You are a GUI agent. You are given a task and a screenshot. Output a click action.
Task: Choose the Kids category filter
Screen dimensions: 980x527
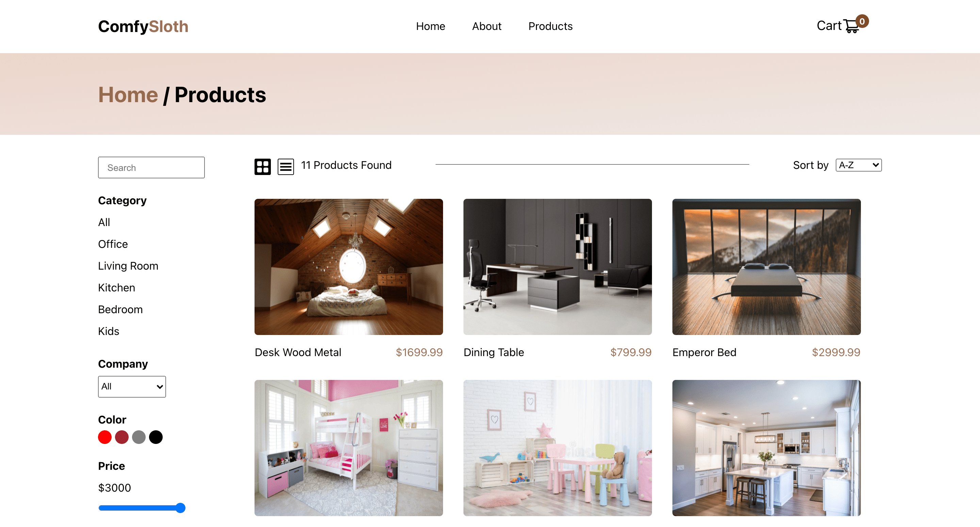point(109,331)
